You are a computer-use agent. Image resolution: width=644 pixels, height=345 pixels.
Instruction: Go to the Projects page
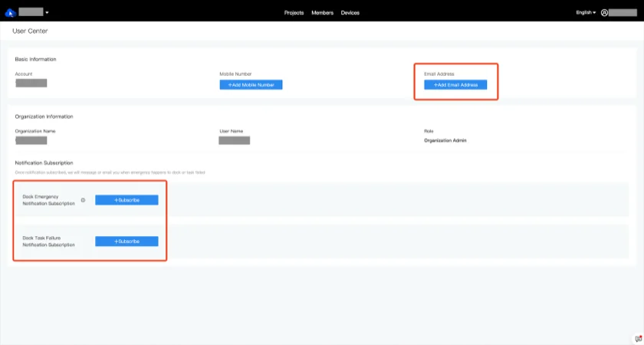294,13
